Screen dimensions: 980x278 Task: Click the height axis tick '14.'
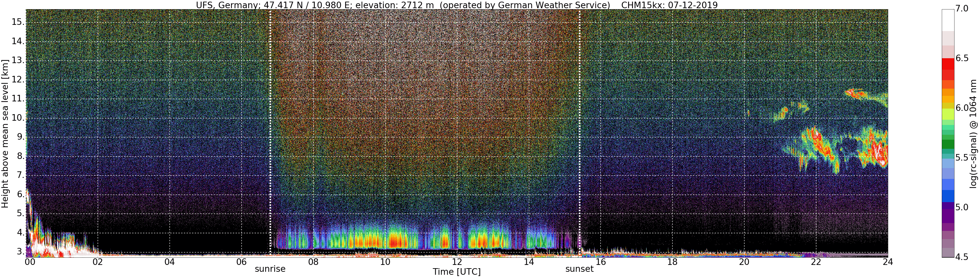(x=18, y=41)
